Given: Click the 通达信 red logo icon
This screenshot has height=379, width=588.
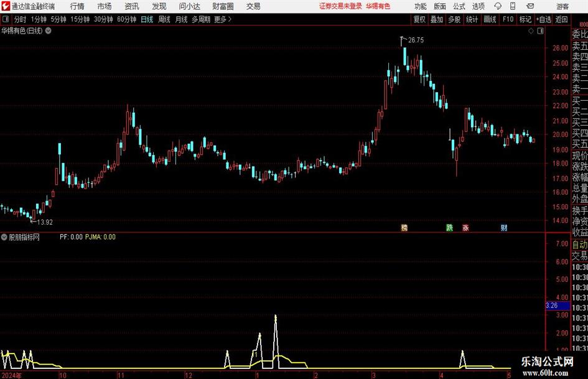Looking at the screenshot, I should point(6,6).
